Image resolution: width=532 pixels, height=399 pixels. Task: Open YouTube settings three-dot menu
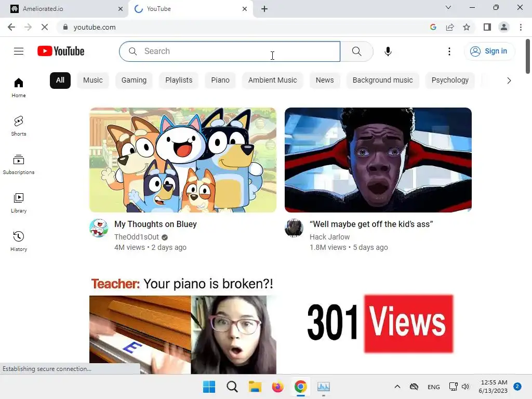coord(449,51)
